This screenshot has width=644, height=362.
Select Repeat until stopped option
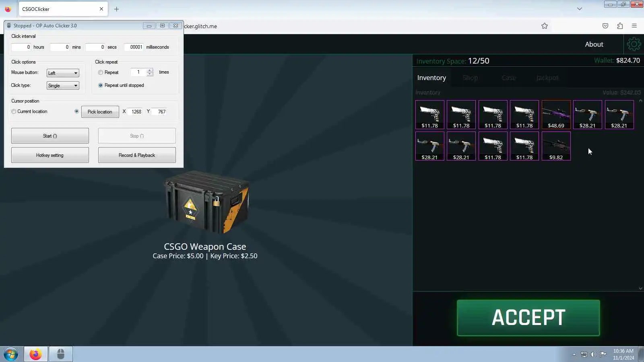(x=101, y=85)
